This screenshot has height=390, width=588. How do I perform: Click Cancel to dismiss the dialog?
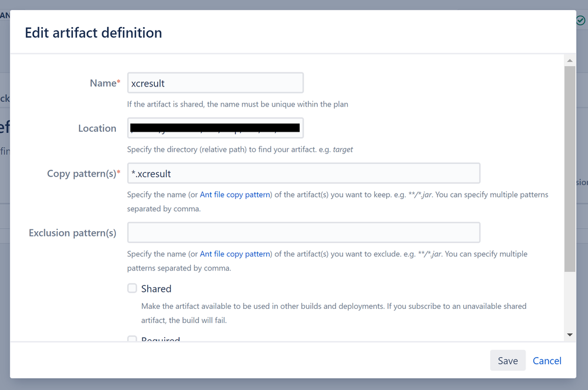point(546,361)
